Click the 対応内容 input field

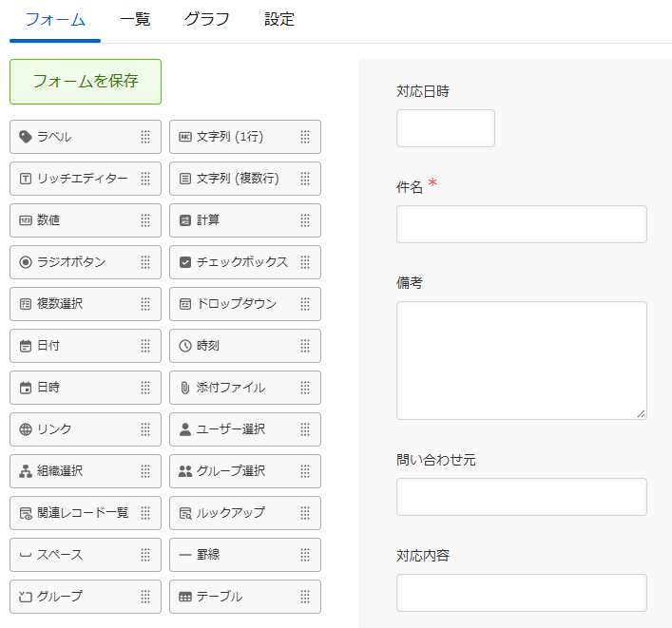[522, 593]
